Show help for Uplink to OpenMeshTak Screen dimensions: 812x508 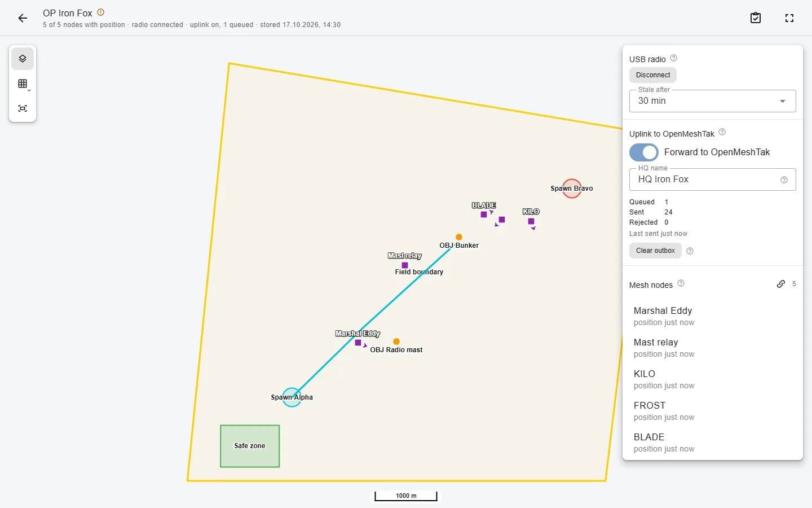click(722, 133)
